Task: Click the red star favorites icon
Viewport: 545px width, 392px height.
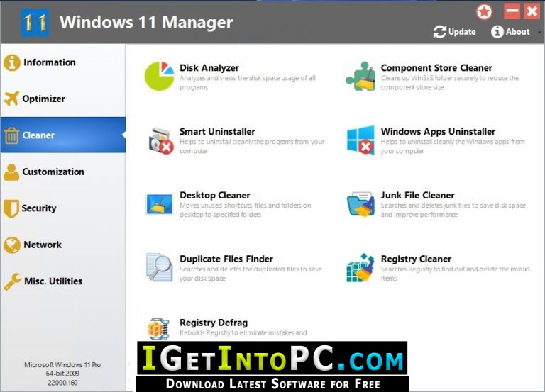Action: tap(484, 12)
